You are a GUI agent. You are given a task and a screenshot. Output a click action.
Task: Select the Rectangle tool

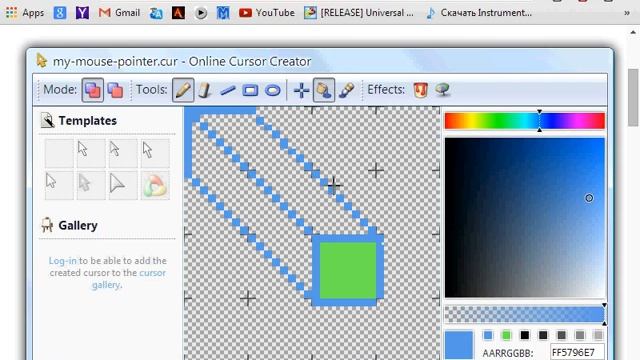tap(250, 90)
